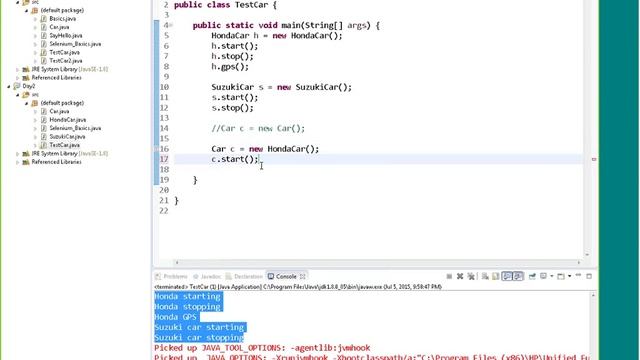The height and width of the screenshot is (360, 640).
Task: Minimize the Console view panel
Action: click(578, 276)
